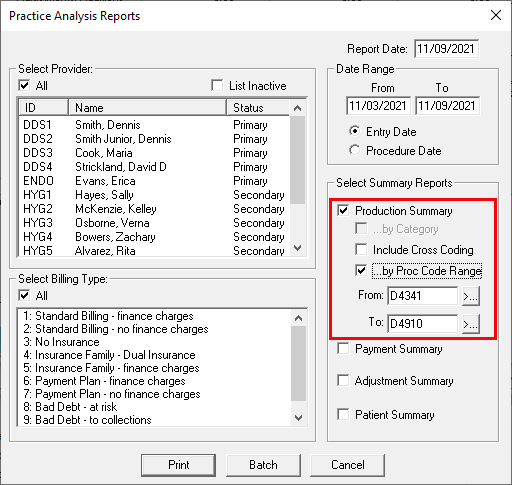Enable Include Cross Coding checkbox
The height and width of the screenshot is (485, 512).
[x=361, y=250]
